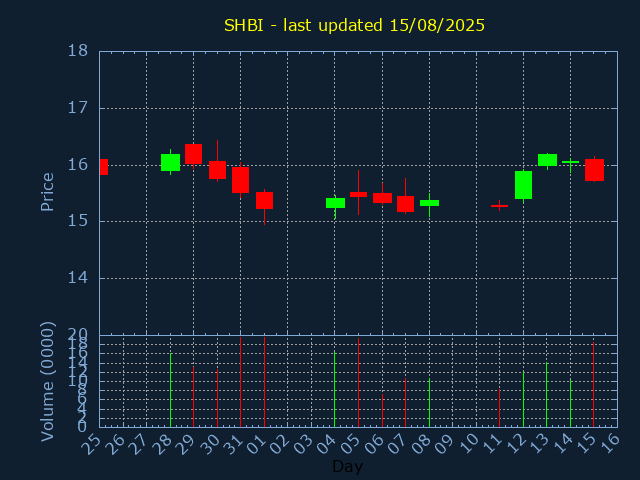Click the green volume bar for day 28
The height and width of the screenshot is (480, 640).
click(x=170, y=390)
